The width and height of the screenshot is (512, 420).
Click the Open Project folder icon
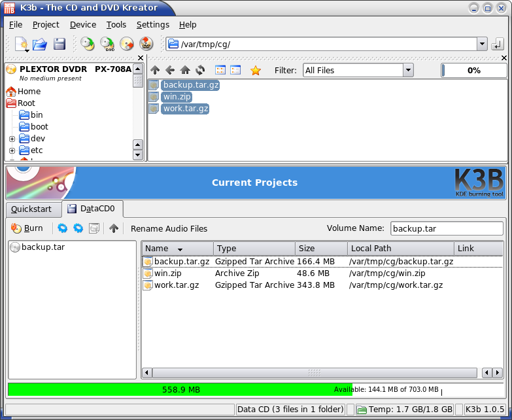40,44
